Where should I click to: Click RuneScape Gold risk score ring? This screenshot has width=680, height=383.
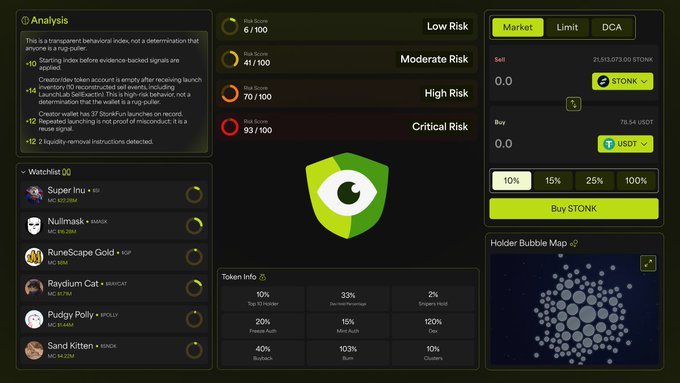pyautogui.click(x=194, y=257)
